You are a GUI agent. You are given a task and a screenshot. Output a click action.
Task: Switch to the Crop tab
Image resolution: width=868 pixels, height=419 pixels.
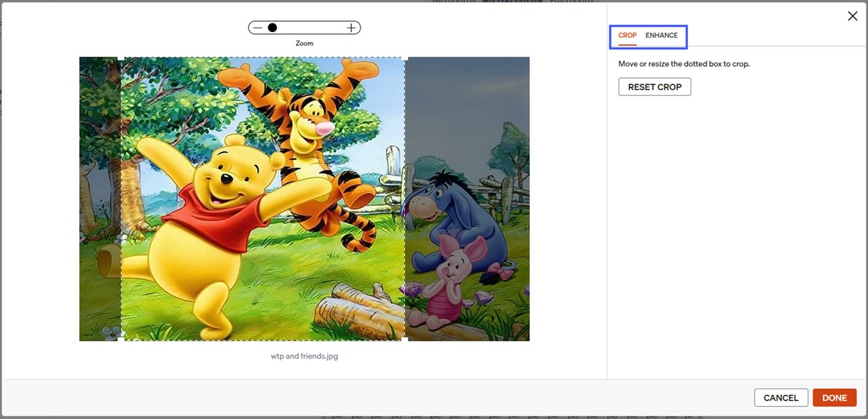pos(627,36)
